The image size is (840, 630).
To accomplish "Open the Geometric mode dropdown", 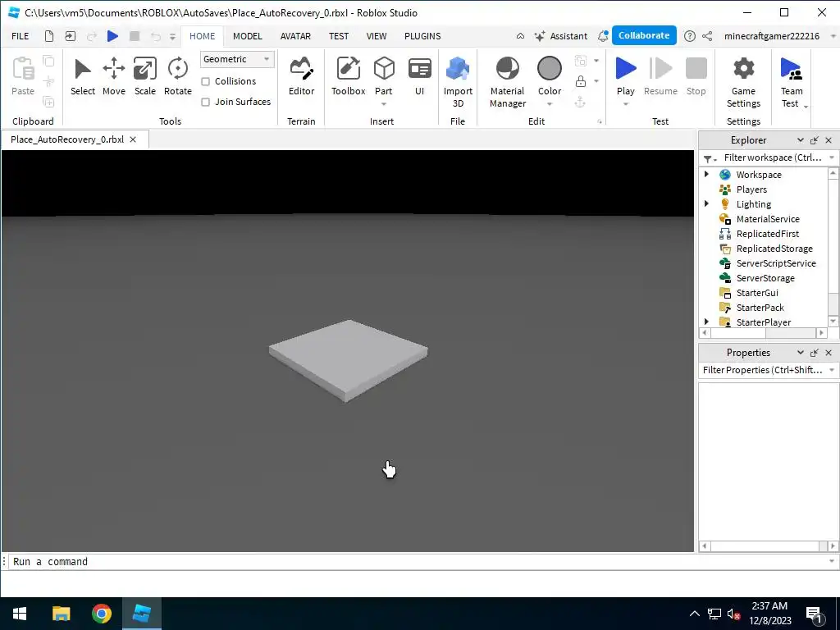I will coord(237,59).
